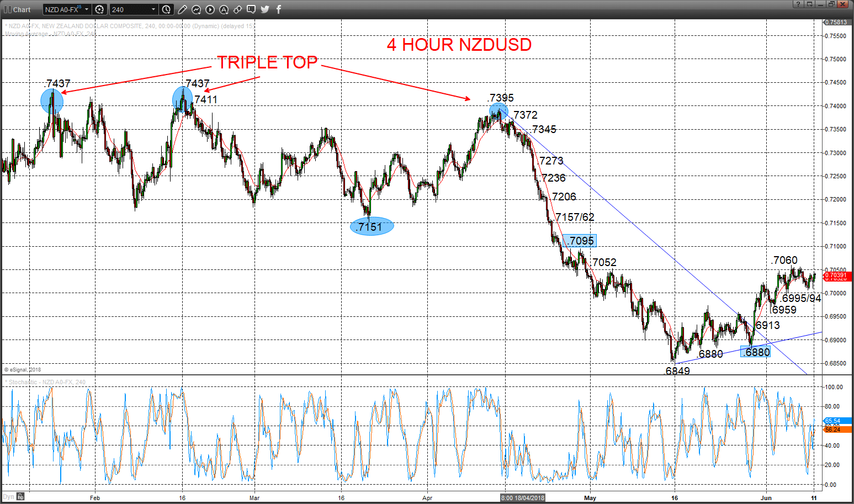Click the 0.75000 price axis label

(x=835, y=59)
